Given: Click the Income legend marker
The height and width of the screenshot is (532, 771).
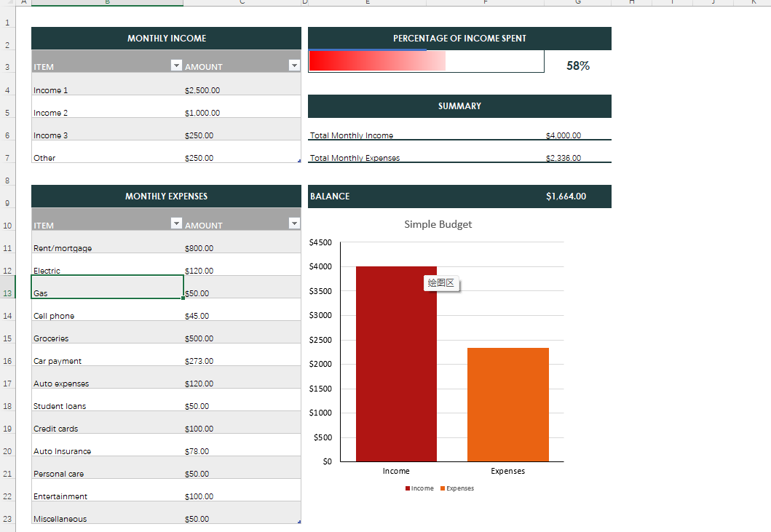Looking at the screenshot, I should 408,488.
